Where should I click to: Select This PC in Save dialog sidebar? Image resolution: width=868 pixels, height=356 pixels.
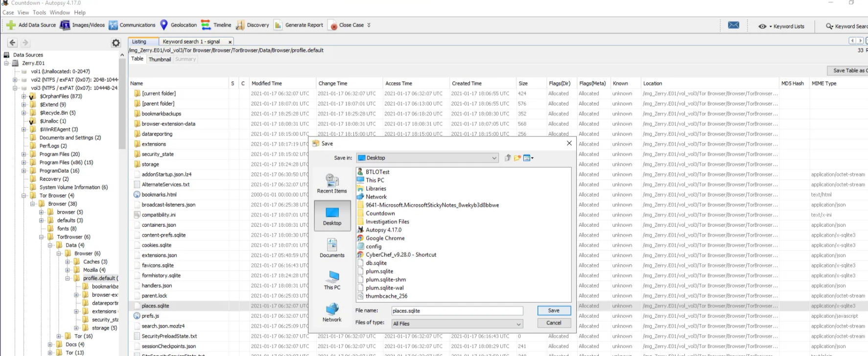[x=332, y=280]
